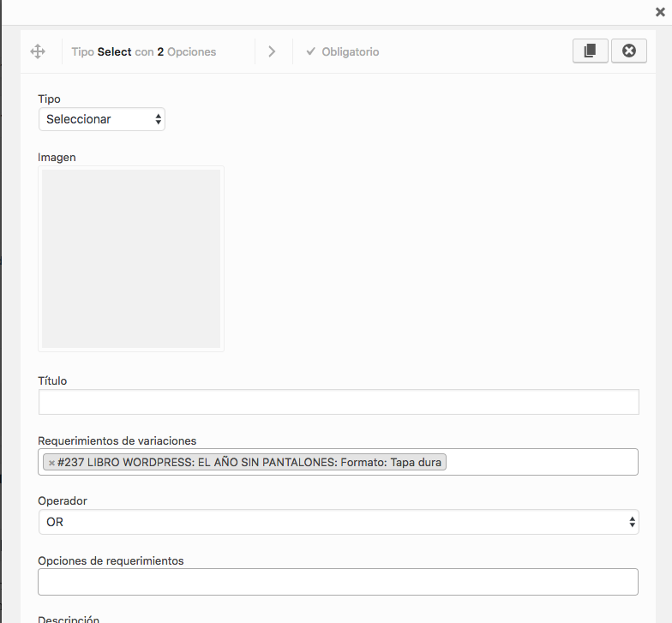Expand the header chevron arrow
672x623 pixels.
click(272, 52)
